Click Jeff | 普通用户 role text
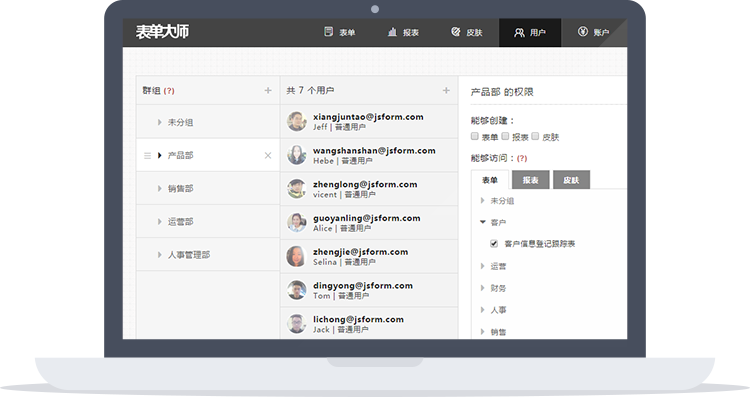Screen dimensions: 750x397 point(340,127)
